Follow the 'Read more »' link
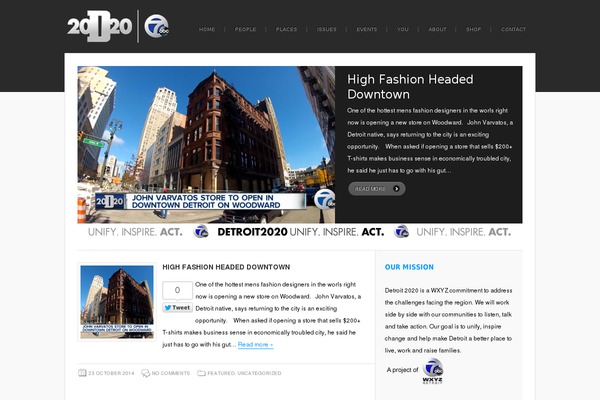Image resolution: width=600 pixels, height=400 pixels. tap(255, 345)
